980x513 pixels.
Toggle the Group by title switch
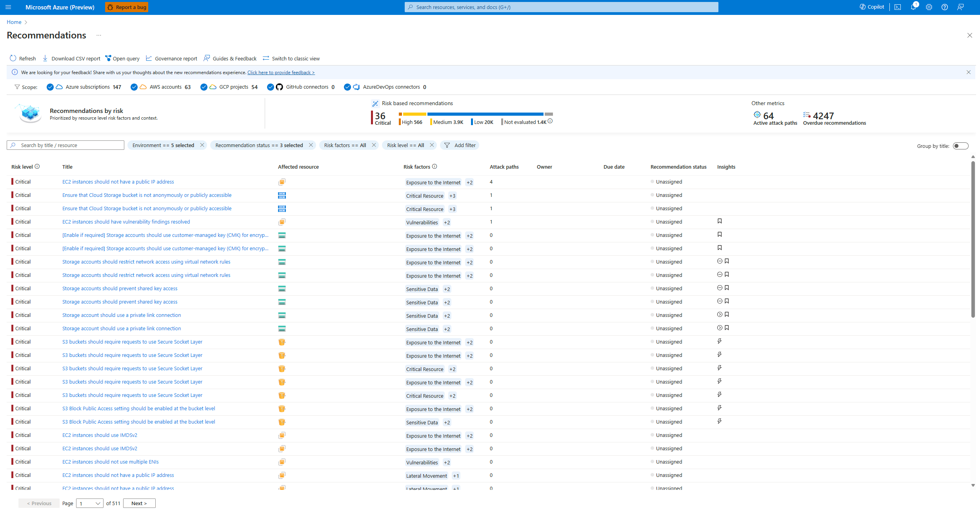(960, 146)
